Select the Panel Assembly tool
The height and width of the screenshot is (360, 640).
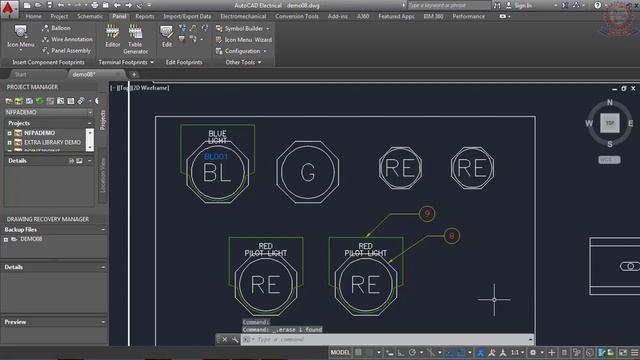(66, 51)
